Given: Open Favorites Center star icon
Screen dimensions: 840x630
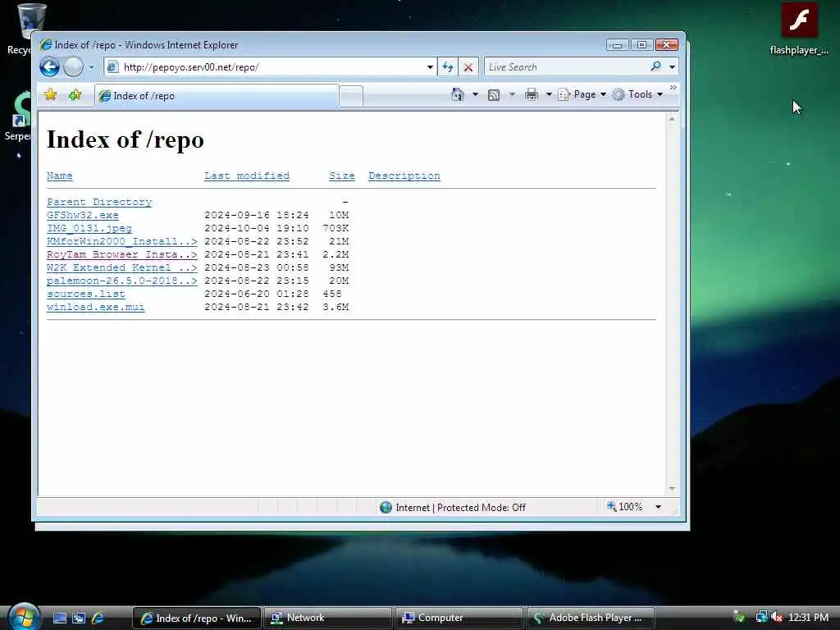Looking at the screenshot, I should tap(51, 95).
